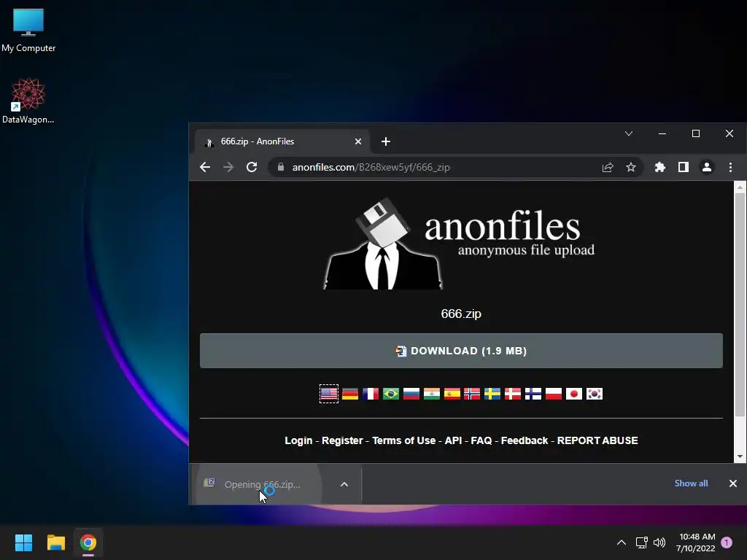Select the Brazilian flag language

point(391,394)
